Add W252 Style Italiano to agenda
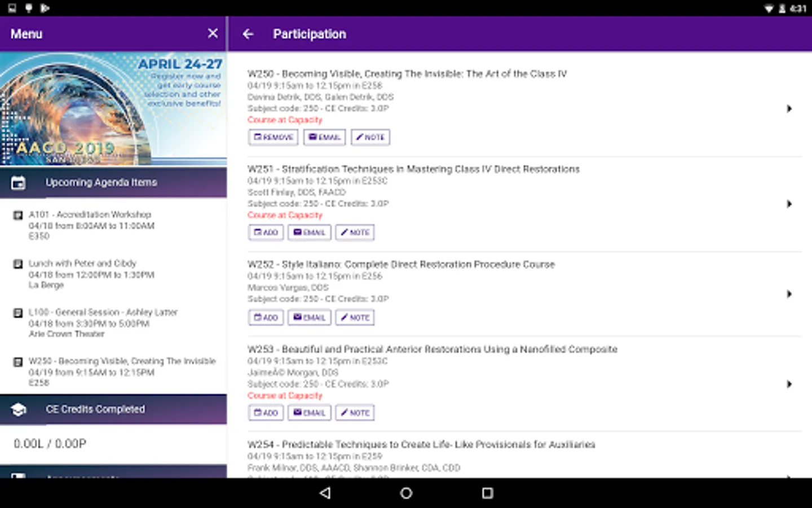This screenshot has height=508, width=812. (x=266, y=317)
